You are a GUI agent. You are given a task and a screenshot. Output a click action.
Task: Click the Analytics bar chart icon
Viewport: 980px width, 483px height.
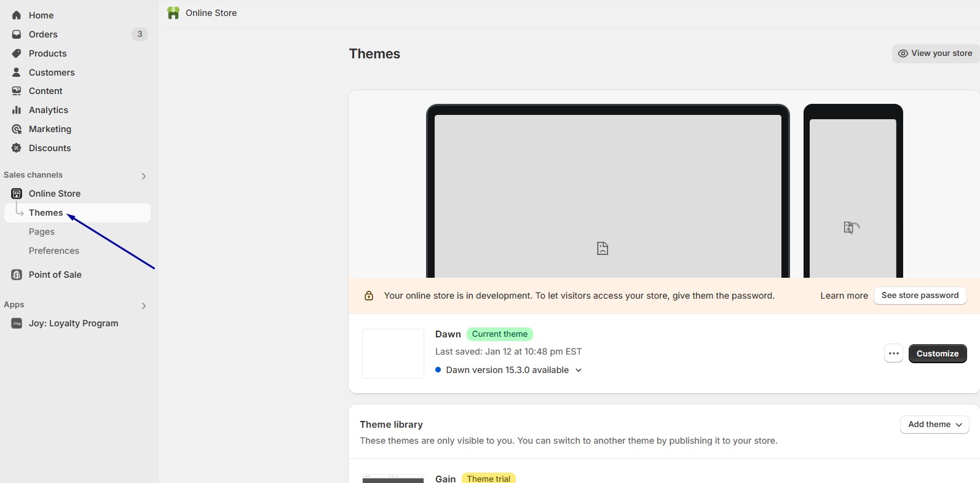click(x=17, y=110)
